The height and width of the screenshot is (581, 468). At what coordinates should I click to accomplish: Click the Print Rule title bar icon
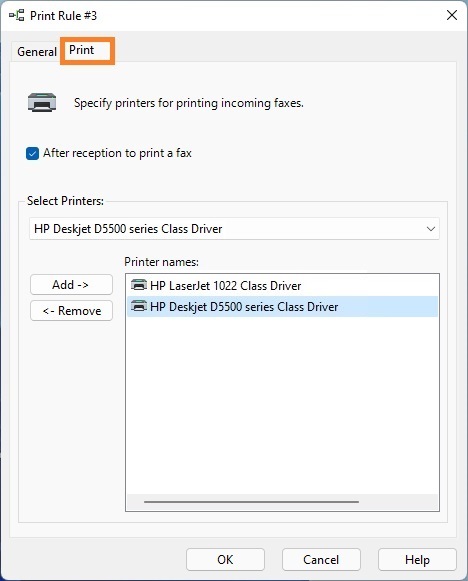[17, 16]
